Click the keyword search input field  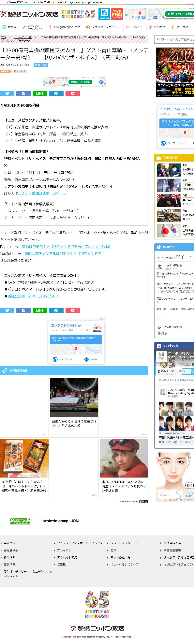(174, 39)
